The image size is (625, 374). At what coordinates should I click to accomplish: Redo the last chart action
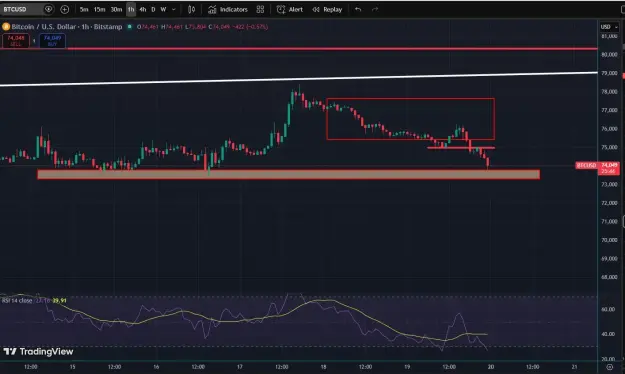[x=375, y=9]
